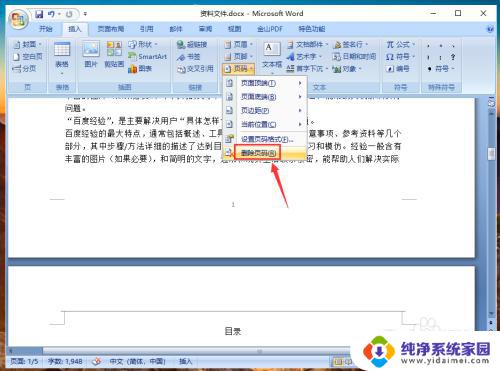Open the Ω 符号 symbol gallery
Image resolution: width=500 pixels, height=371 pixels.
400,56
